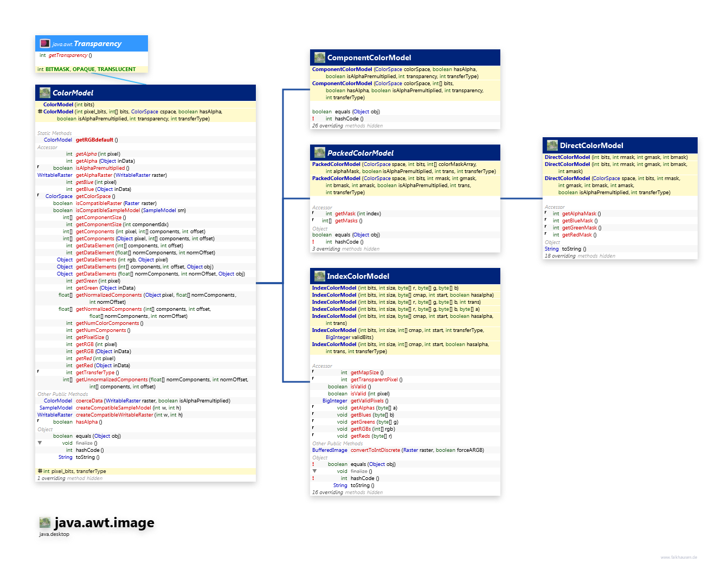This screenshot has width=728, height=582.
Task: Click the getTransparency method in Transparency
Action: pyautogui.click(x=68, y=55)
